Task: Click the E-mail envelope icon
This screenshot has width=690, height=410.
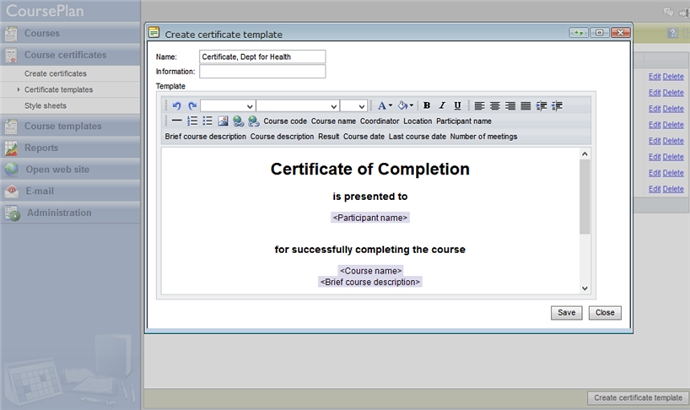Action: click(x=11, y=191)
